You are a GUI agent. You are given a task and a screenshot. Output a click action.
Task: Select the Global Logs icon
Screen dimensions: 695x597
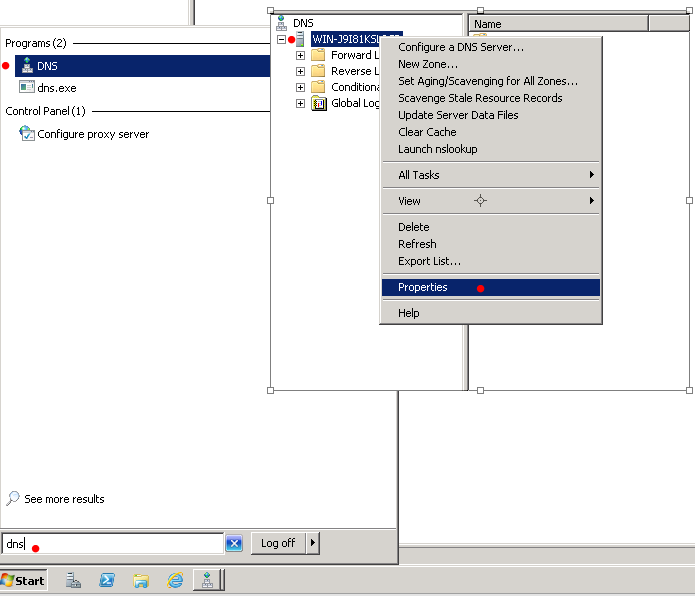(x=319, y=103)
